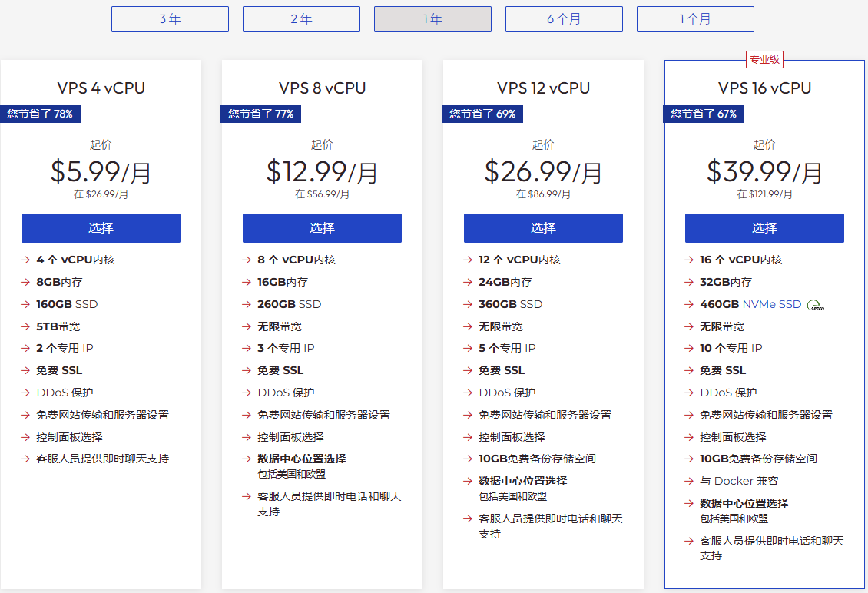The width and height of the screenshot is (868, 593).
Task: Click arrow icon next to 与 Docker 兼容
Action: (689, 481)
